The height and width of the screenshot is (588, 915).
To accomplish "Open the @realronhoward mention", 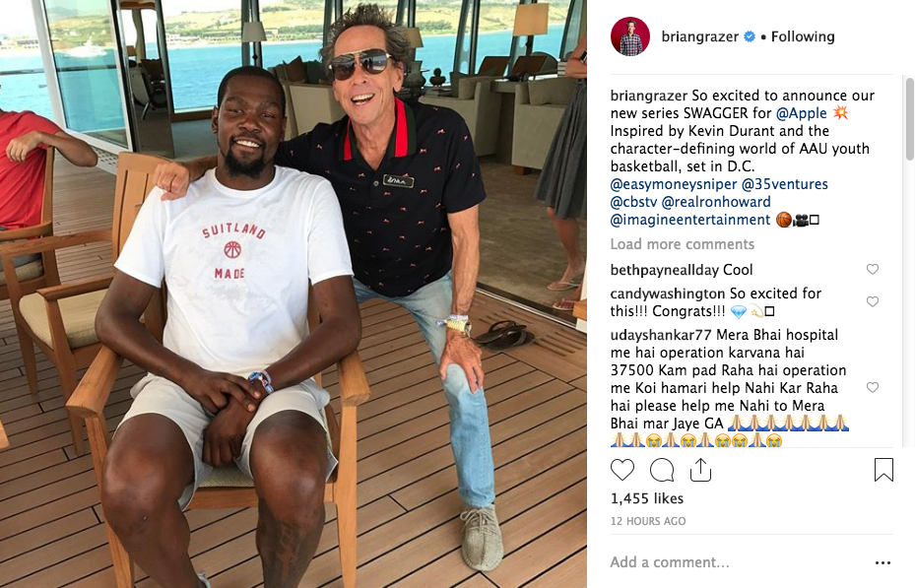I will point(716,202).
